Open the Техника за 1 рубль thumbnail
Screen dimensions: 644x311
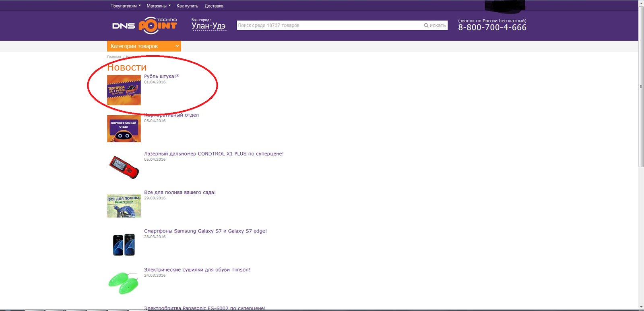[124, 90]
